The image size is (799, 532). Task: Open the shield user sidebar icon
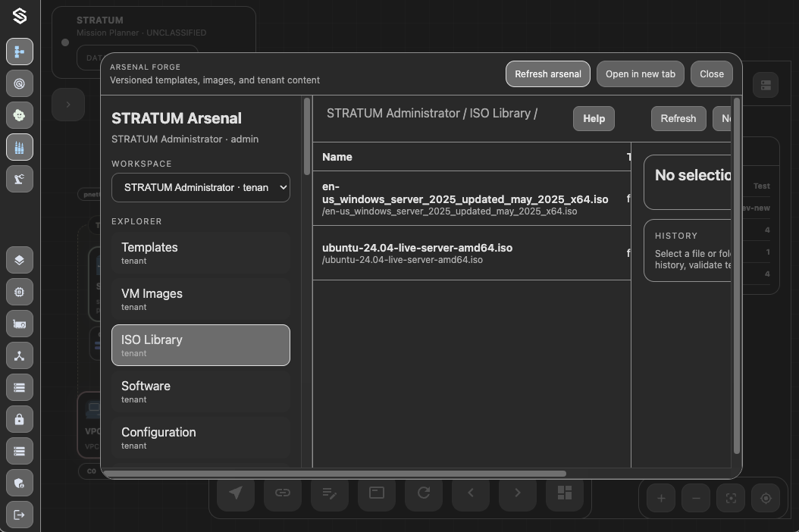tap(20, 483)
